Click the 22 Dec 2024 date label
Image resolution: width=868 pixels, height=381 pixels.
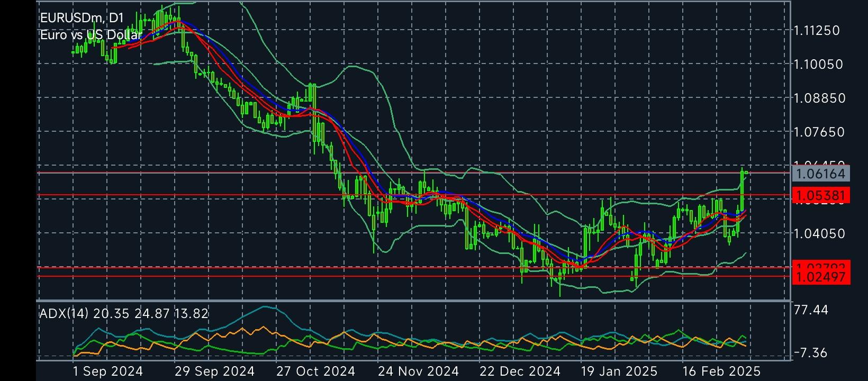[x=520, y=371]
